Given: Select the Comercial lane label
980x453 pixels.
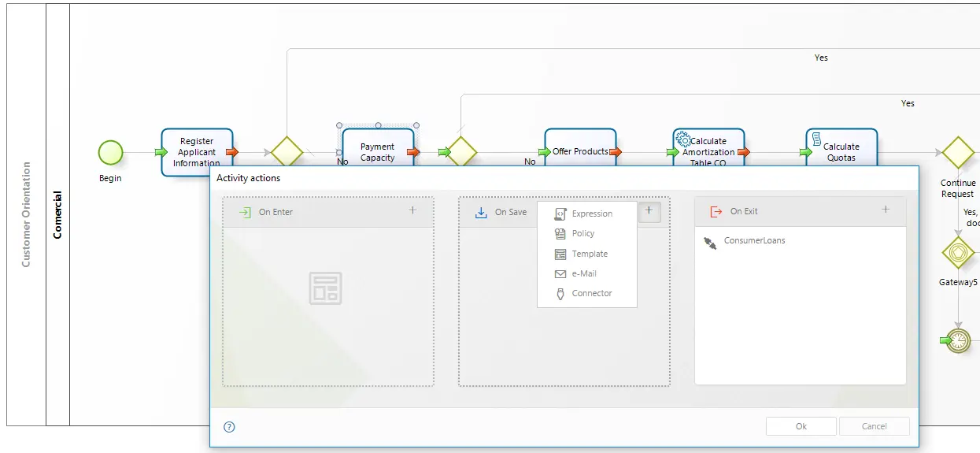Looking at the screenshot, I should tap(57, 215).
